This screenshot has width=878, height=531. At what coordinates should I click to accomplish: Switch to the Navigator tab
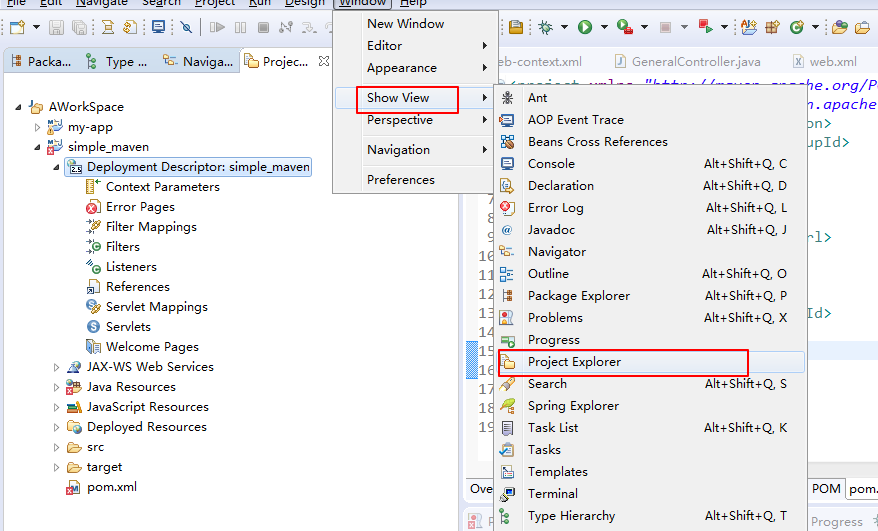tap(198, 62)
